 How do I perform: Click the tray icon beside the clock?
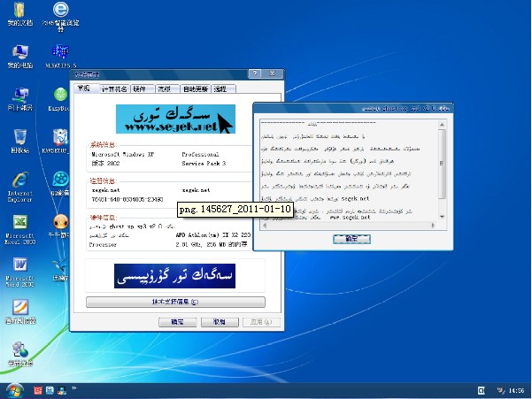point(501,391)
